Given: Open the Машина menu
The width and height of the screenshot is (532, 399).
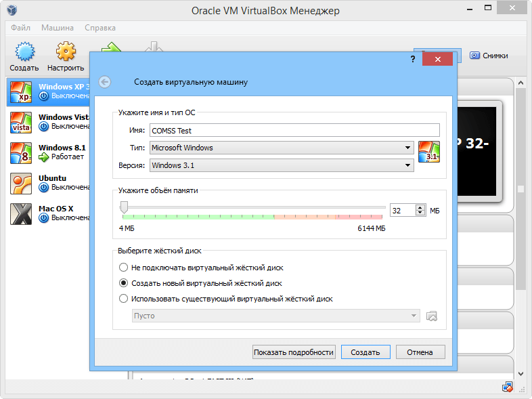Looking at the screenshot, I should point(58,28).
